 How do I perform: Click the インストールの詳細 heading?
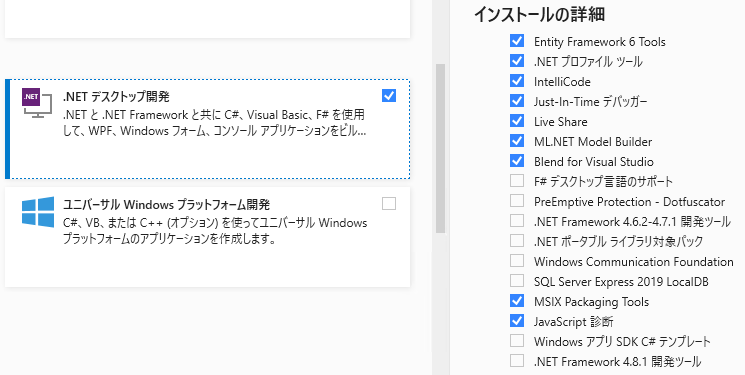pos(539,14)
